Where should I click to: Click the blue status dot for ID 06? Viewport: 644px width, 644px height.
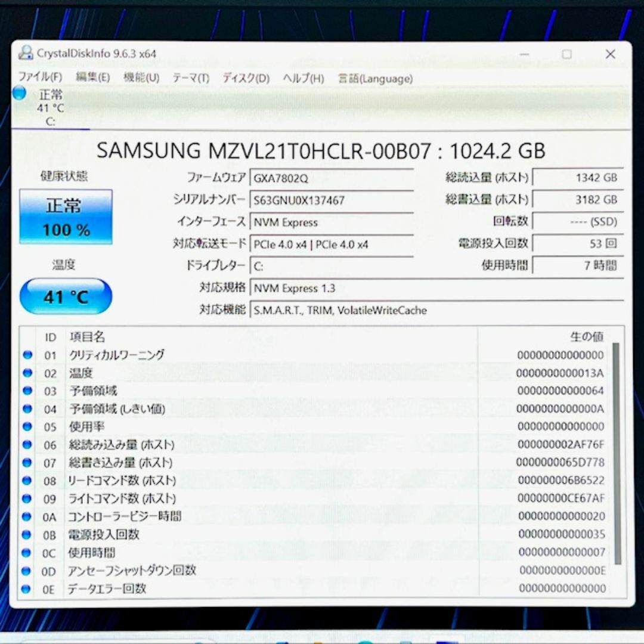point(27,444)
